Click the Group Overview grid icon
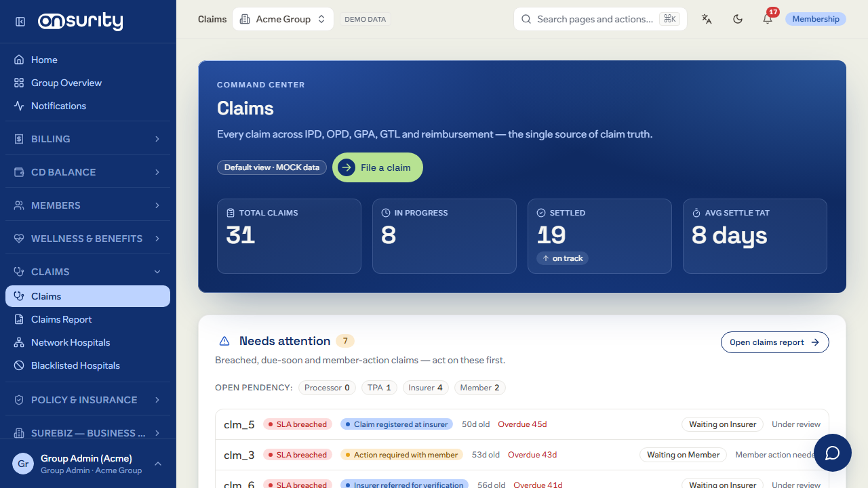The image size is (868, 488). [19, 83]
